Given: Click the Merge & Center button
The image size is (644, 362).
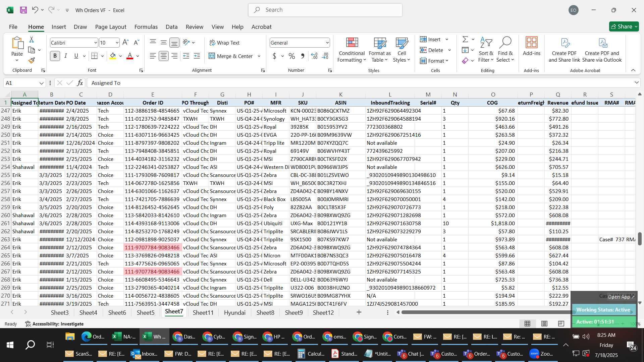Looking at the screenshot, I should pos(231,56).
